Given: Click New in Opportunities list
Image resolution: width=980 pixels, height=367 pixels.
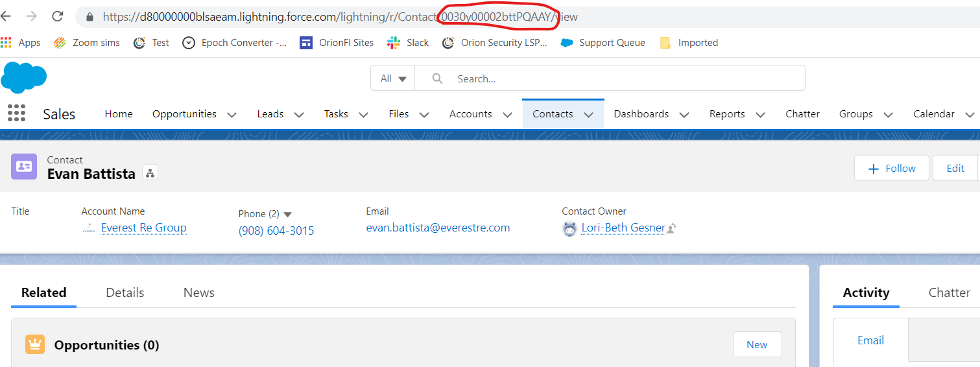Looking at the screenshot, I should tap(757, 344).
